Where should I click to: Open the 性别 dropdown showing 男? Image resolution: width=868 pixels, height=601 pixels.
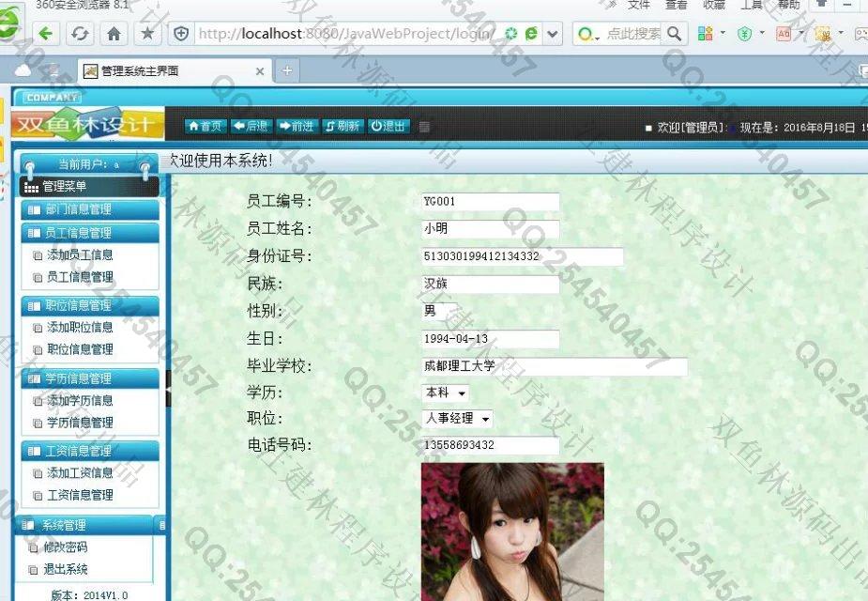pos(439,312)
